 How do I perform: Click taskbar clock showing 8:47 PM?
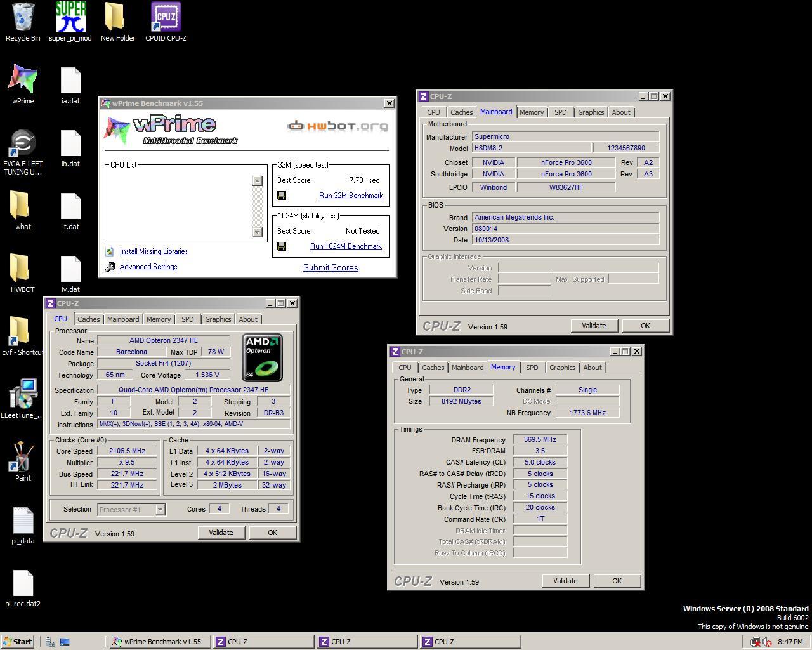pos(790,642)
